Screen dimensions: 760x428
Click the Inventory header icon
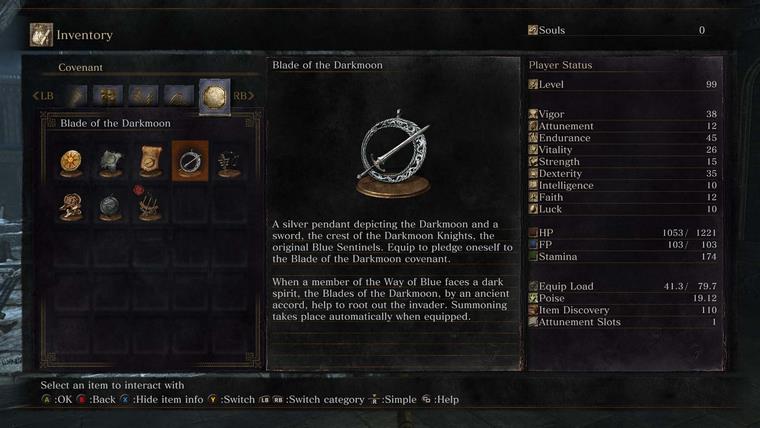pos(41,35)
